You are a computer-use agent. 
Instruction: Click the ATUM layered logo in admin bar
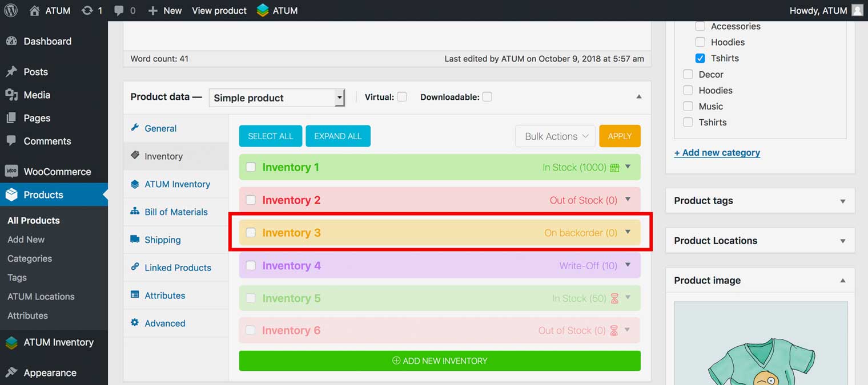pyautogui.click(x=263, y=10)
